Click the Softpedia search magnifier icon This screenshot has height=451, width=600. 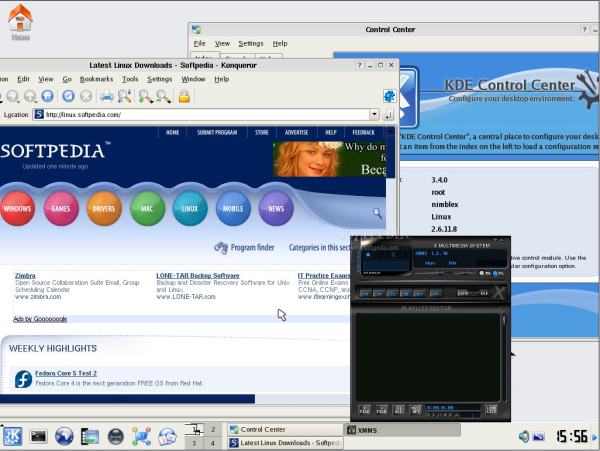click(377, 213)
